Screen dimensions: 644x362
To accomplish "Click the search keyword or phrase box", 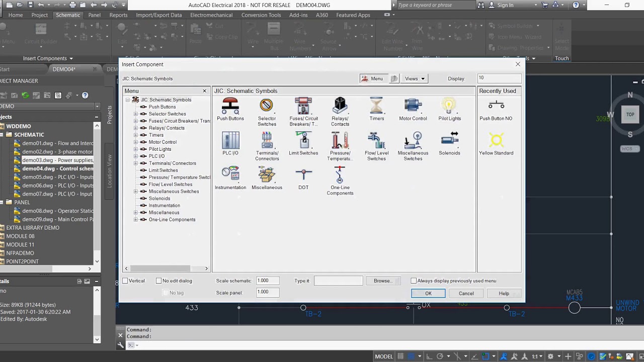I will (436, 5).
